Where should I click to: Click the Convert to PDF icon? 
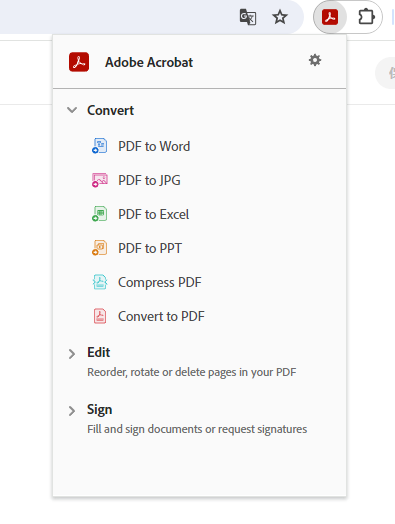100,316
